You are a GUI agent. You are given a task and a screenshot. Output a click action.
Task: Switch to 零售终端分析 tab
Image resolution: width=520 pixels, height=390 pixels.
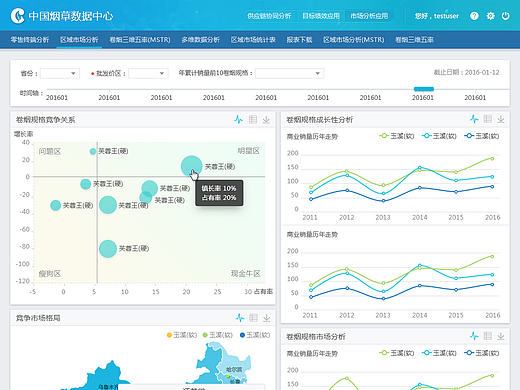point(30,40)
